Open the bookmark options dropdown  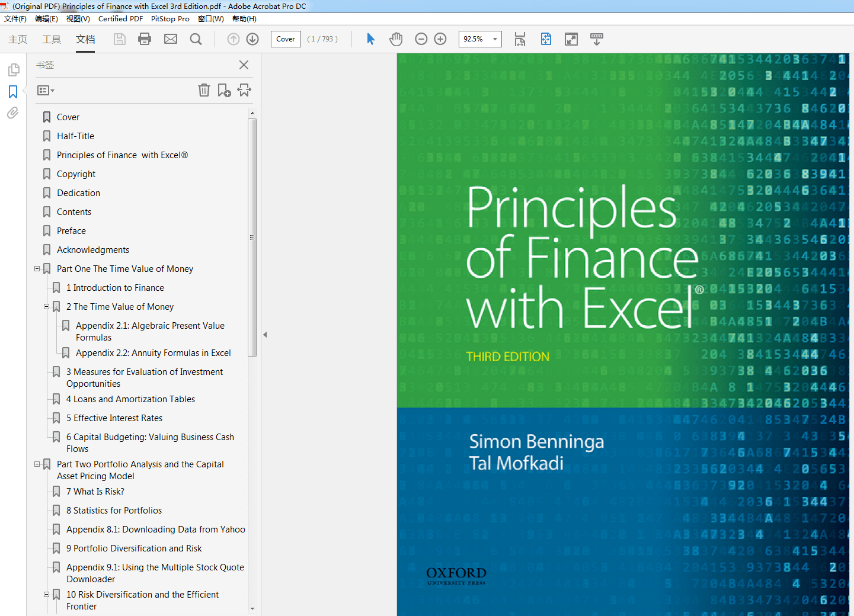[45, 90]
